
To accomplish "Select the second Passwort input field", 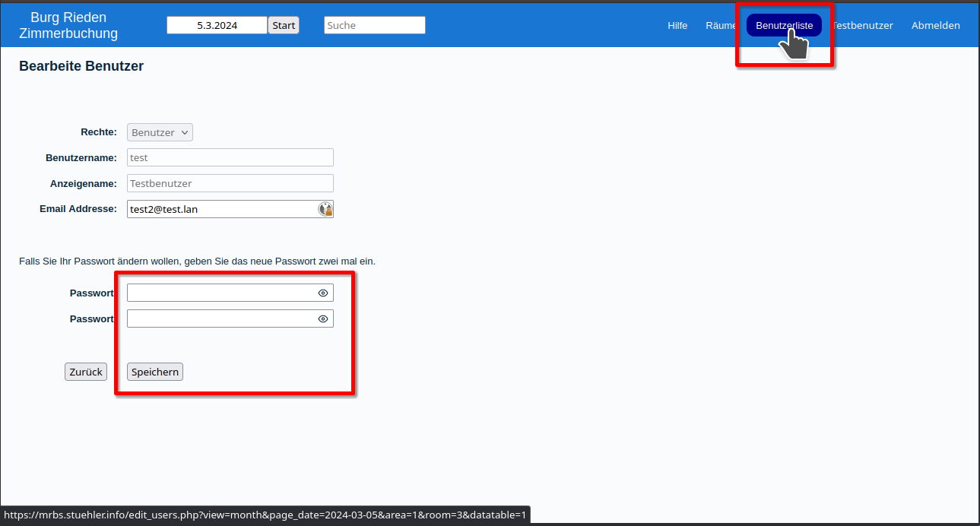I will coord(220,319).
